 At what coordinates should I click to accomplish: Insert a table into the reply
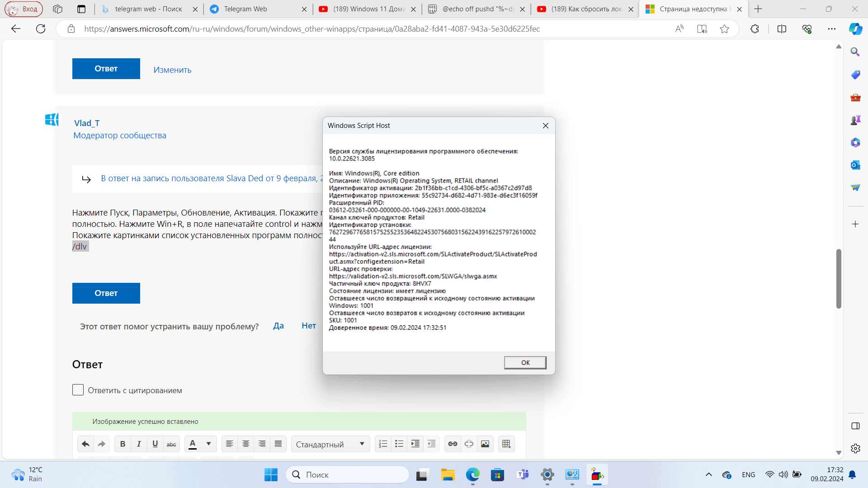[506, 444]
